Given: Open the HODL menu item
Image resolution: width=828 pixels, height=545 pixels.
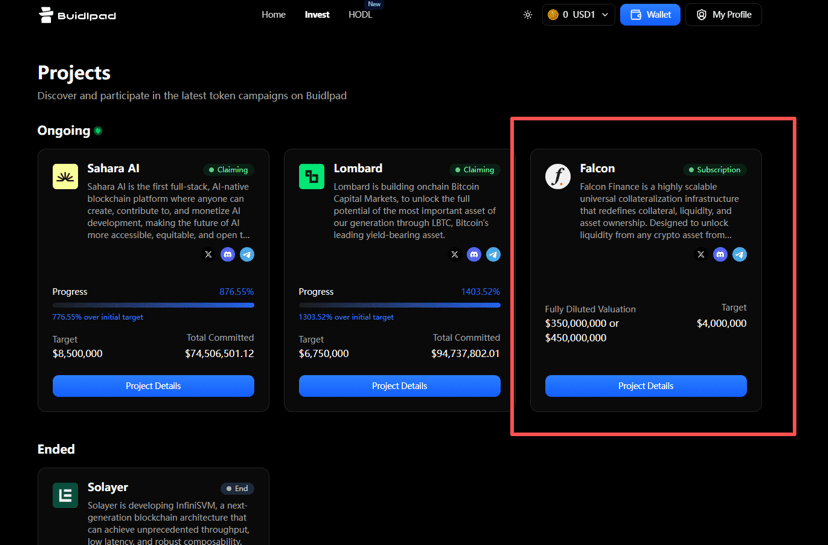Looking at the screenshot, I should 360,15.
